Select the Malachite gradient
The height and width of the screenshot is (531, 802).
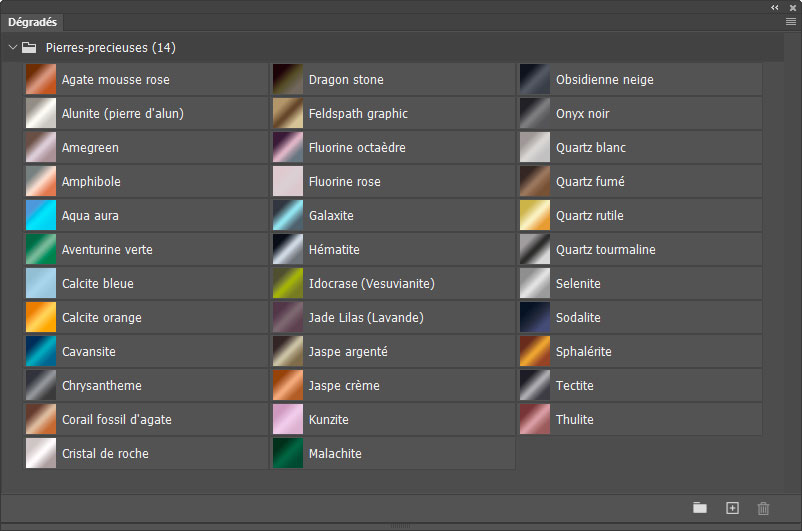(288, 454)
